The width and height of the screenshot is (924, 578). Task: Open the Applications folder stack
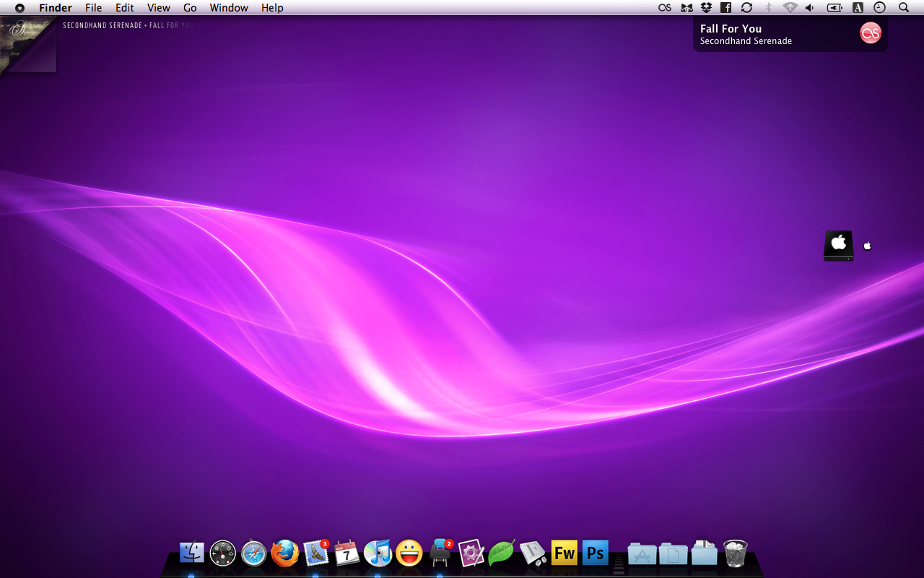tap(642, 553)
